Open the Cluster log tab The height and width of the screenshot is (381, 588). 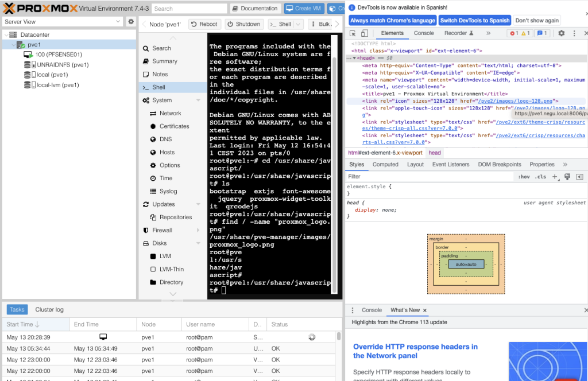[49, 309]
